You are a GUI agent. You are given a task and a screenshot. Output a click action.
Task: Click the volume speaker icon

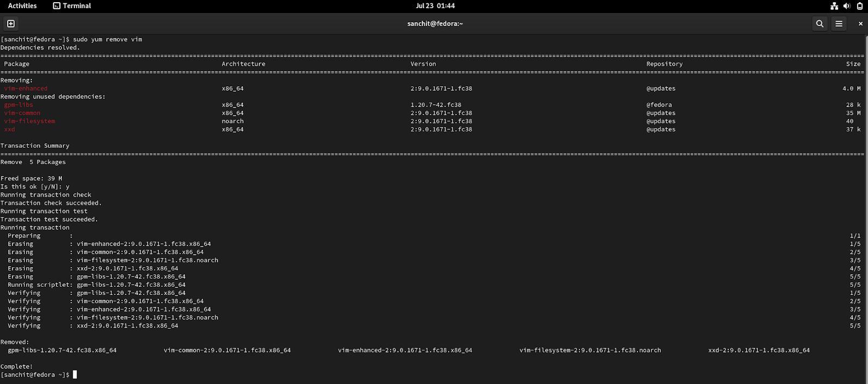pos(847,6)
